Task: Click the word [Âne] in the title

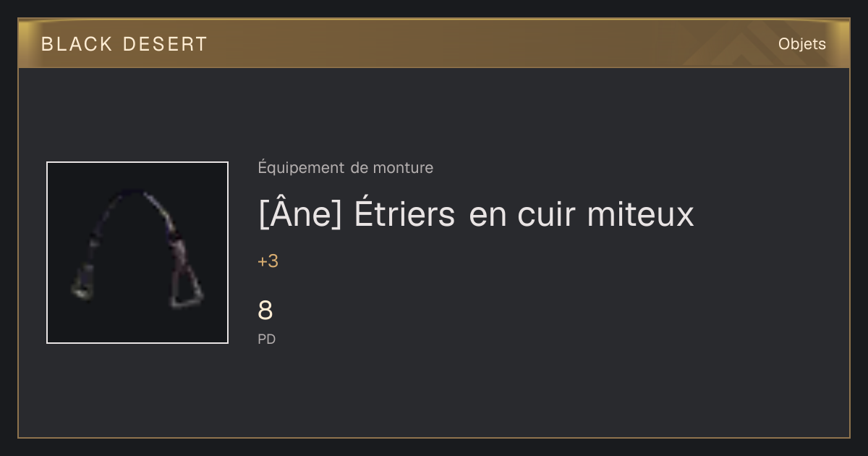Action: (x=300, y=214)
